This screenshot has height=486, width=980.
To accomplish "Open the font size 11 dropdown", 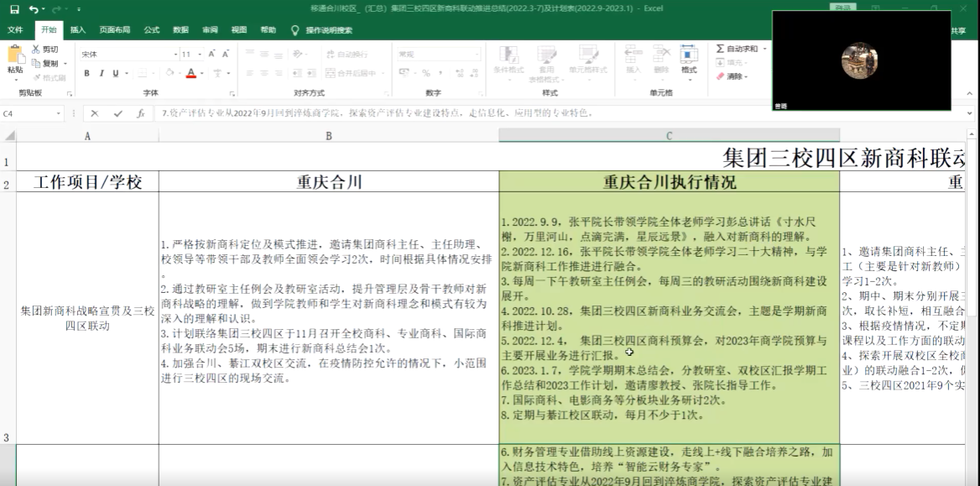I will pos(200,55).
